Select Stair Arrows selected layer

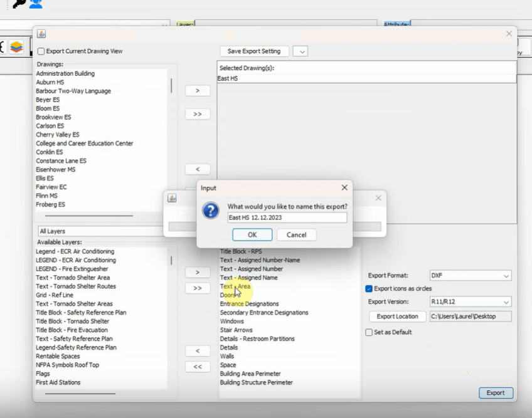click(x=236, y=330)
